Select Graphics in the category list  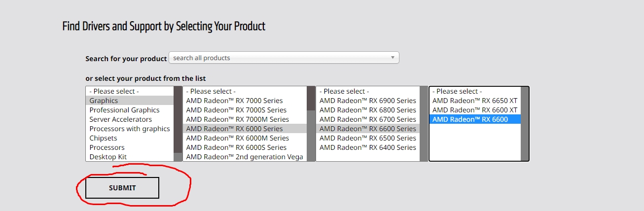104,101
